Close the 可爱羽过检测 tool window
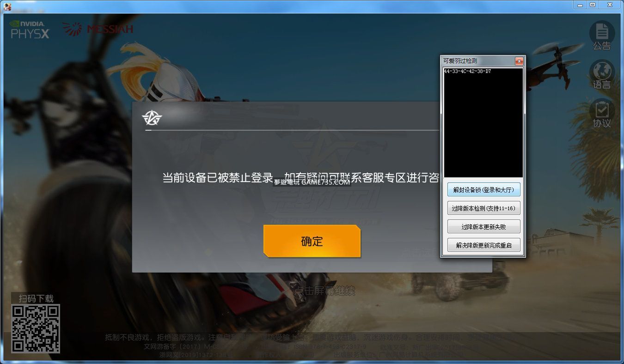The image size is (624, 364). (519, 61)
